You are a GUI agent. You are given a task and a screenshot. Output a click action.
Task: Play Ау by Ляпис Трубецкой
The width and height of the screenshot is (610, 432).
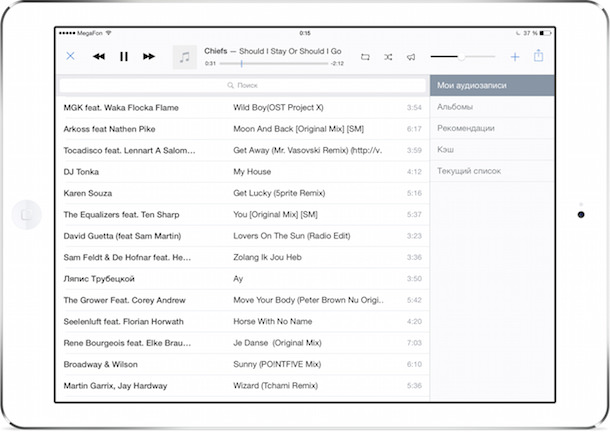click(x=238, y=279)
